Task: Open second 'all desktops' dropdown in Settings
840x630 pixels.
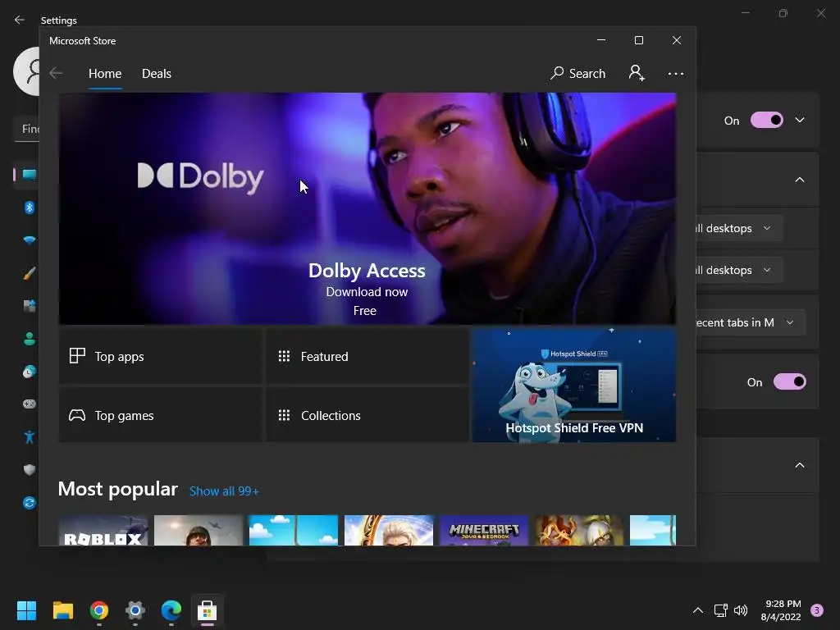Action: pyautogui.click(x=739, y=270)
